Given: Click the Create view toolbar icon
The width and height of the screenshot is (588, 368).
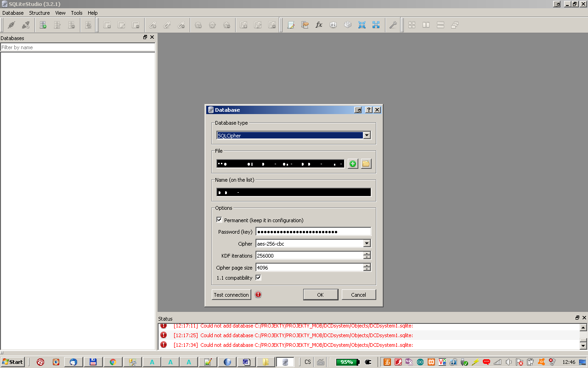Looking at the screenshot, I should coord(243,25).
